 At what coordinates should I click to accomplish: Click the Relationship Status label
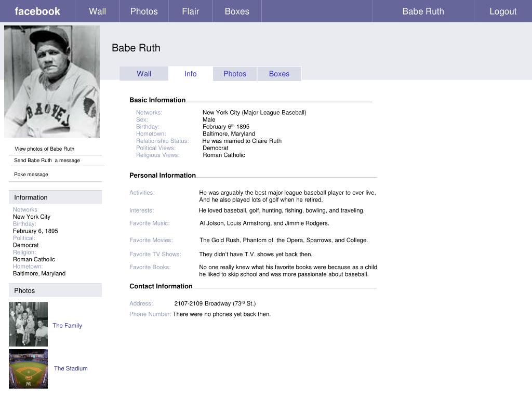point(163,141)
